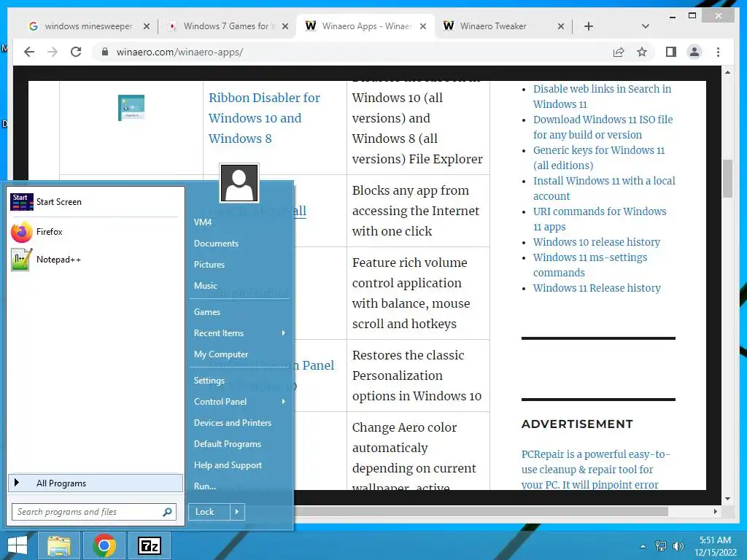Open Chrome profile avatar
Screen dimensions: 747x560
(x=694, y=52)
